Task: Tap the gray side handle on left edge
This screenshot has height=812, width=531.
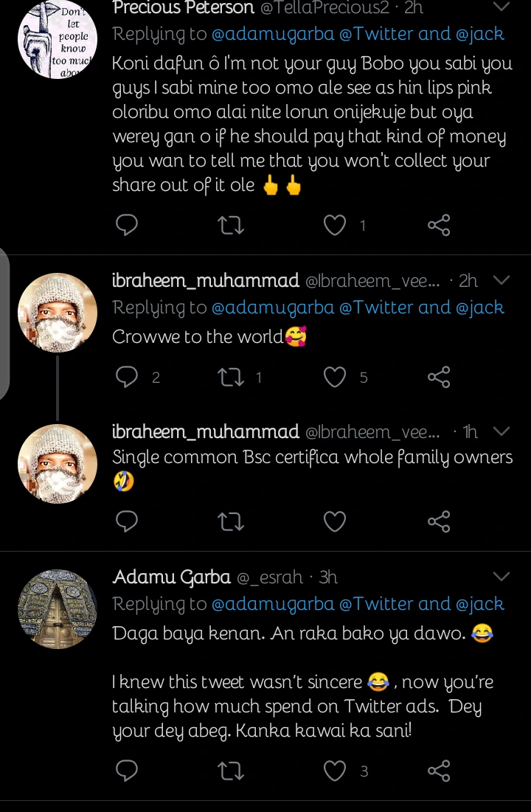Action: 4,325
